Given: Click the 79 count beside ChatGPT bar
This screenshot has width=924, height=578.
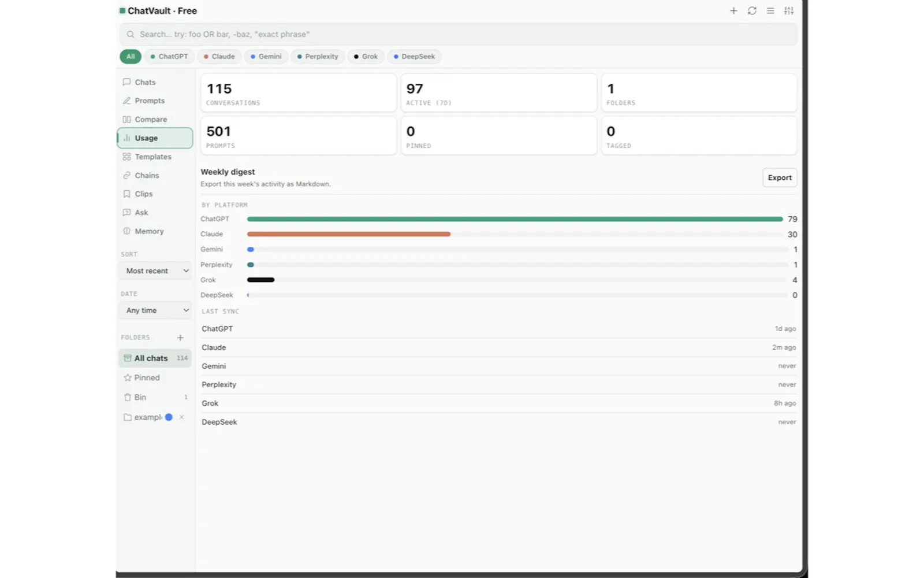Looking at the screenshot, I should coord(792,219).
